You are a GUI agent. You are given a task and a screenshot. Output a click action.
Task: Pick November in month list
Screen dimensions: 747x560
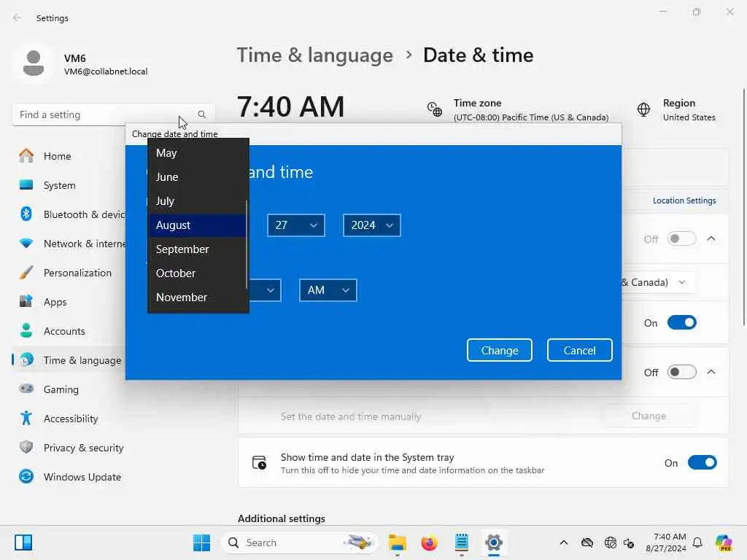tap(197, 297)
